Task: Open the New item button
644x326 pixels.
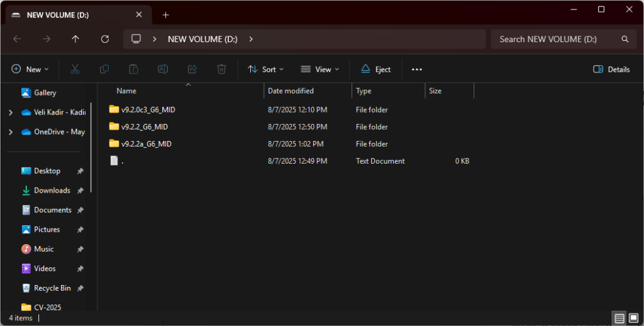Action: tap(30, 69)
